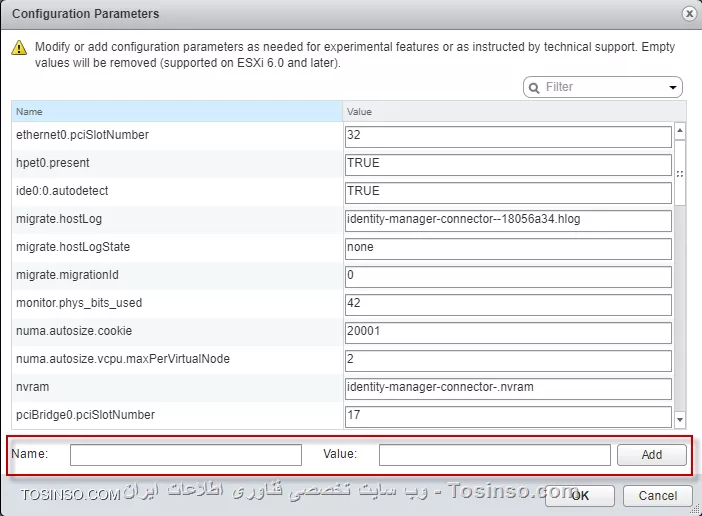Screen dimensions: 702x516
Task: Select the hpet0.present parameter name
Action: [53, 163]
